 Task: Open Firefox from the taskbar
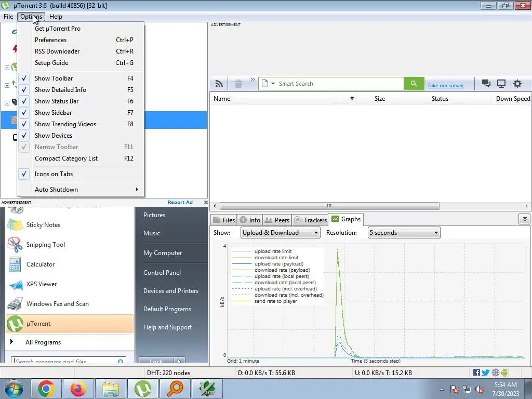point(78,389)
